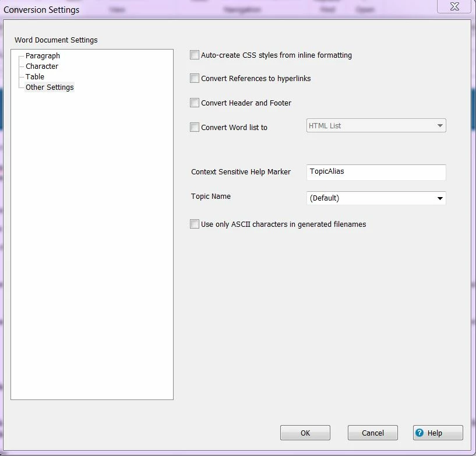Select Table in the settings tree

[35, 76]
